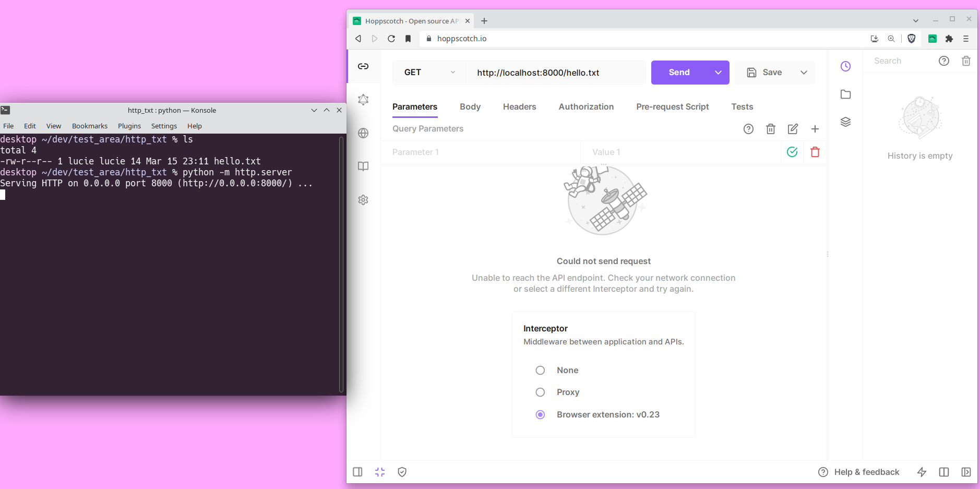The width and height of the screenshot is (980, 489).
Task: Open the GET method dropdown
Action: tap(429, 73)
